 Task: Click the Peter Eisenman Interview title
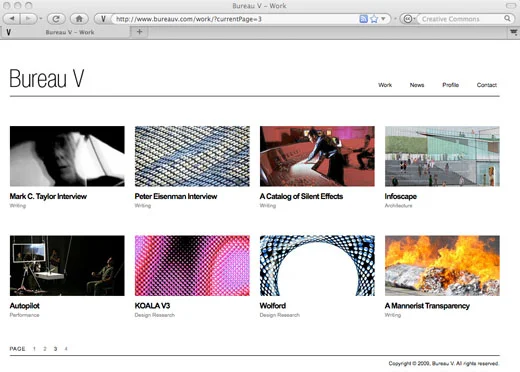(176, 196)
